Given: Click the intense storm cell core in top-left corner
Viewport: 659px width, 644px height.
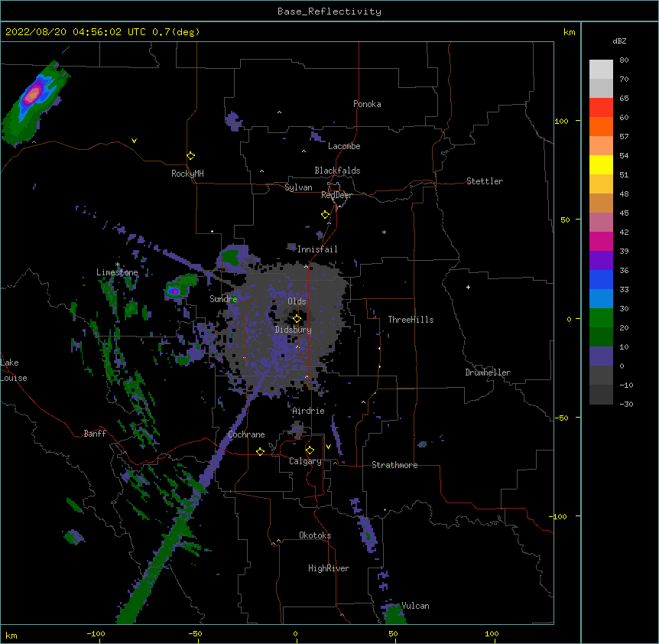Looking at the screenshot, I should pyautogui.click(x=33, y=95).
